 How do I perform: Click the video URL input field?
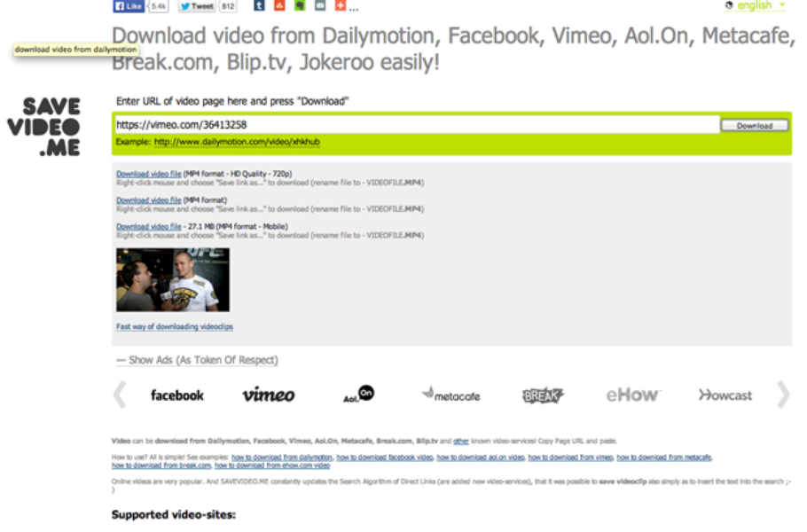coord(415,125)
